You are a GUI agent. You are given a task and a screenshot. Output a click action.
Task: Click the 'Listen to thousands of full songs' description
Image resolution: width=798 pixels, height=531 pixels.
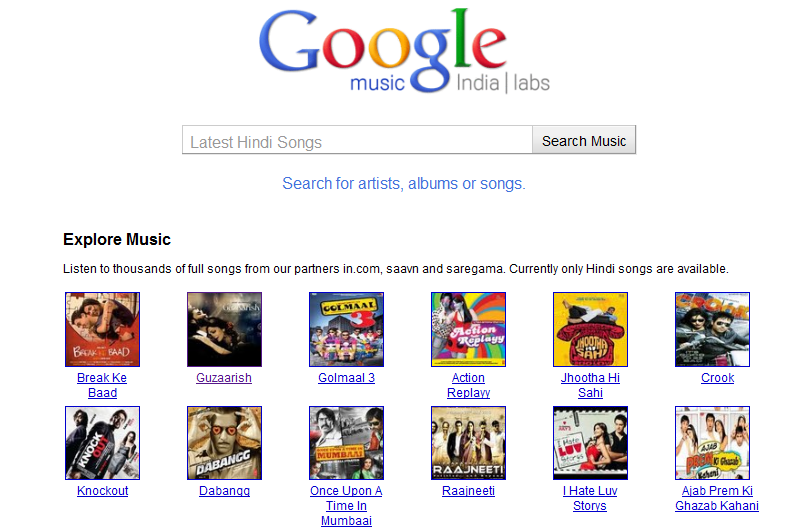point(396,269)
